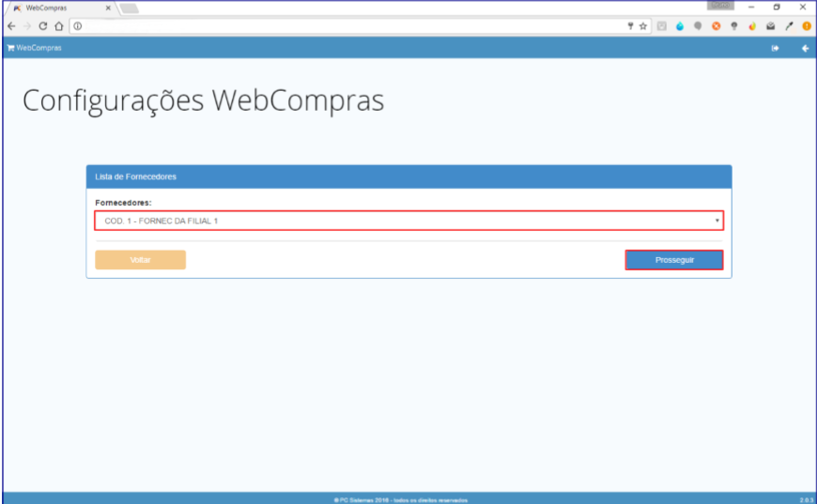This screenshot has width=817, height=504.
Task: Click the PC Sistemas footer copyright text
Action: [x=401, y=500]
